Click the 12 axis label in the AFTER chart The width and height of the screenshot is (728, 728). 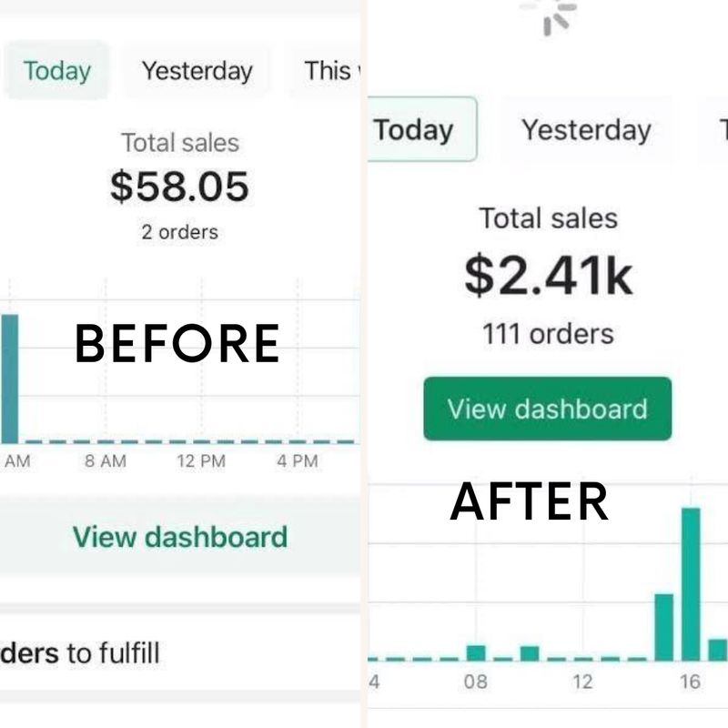[x=582, y=682]
